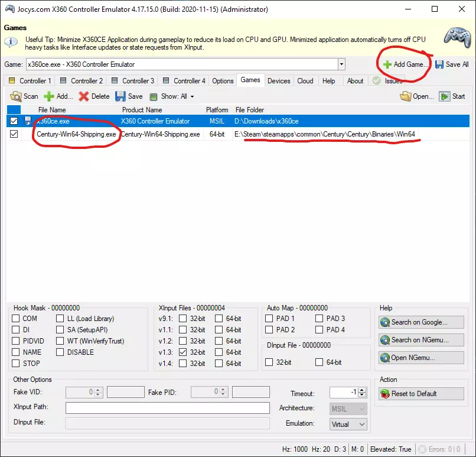
Task: Click the floppy icon in x360ce.exe row
Action: coord(28,121)
